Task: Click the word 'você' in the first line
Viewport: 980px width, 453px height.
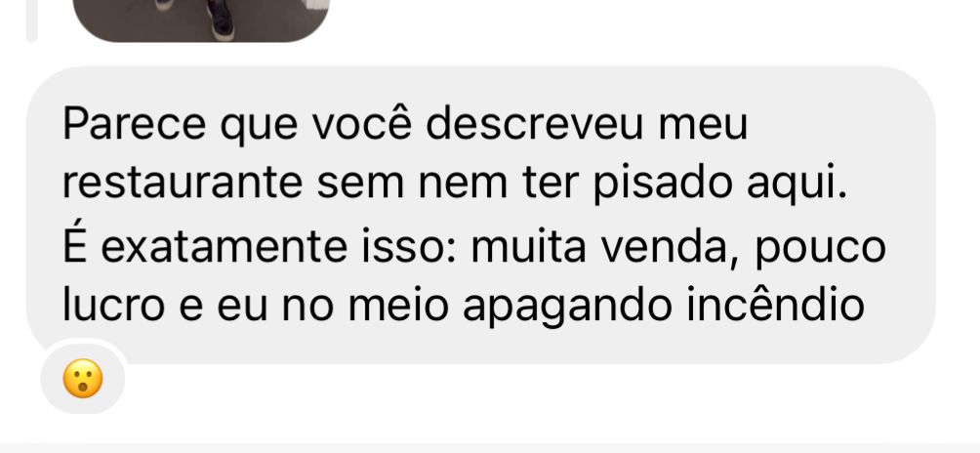Action: coord(362,123)
